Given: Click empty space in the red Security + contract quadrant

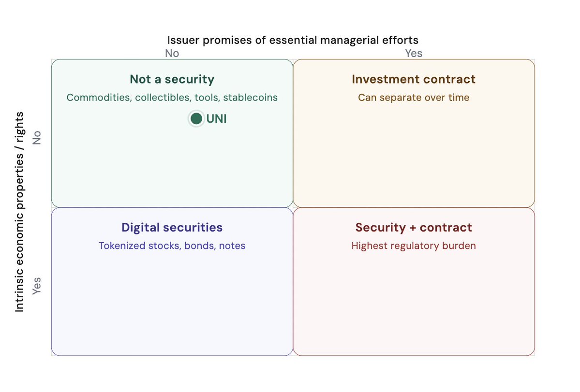Looking at the screenshot, I should tap(414, 305).
